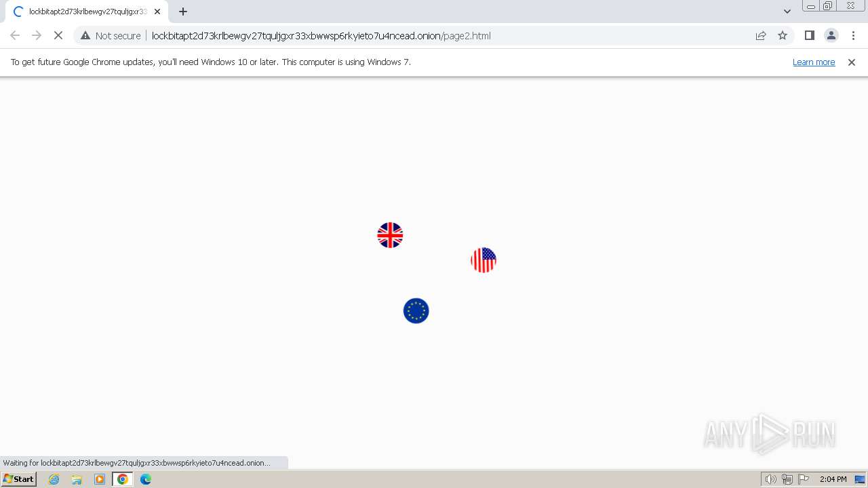Open Learn more link about Chrome updates
Image resolution: width=868 pixels, height=488 pixels.
(814, 62)
